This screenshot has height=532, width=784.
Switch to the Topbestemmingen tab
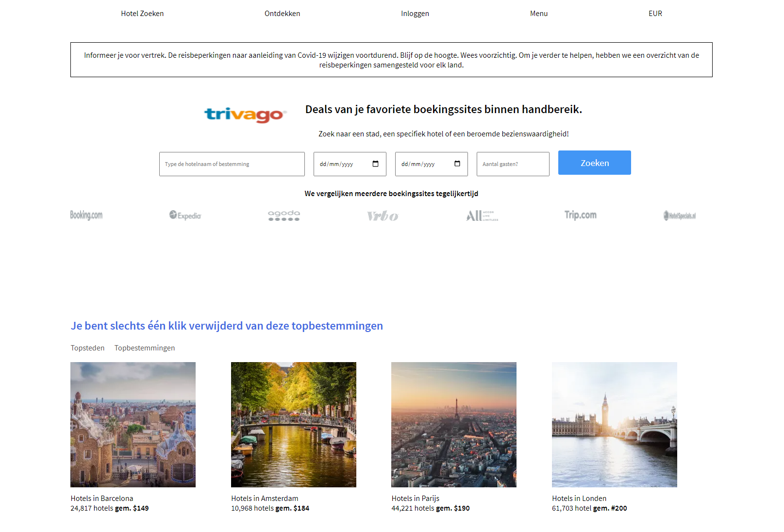coord(145,348)
